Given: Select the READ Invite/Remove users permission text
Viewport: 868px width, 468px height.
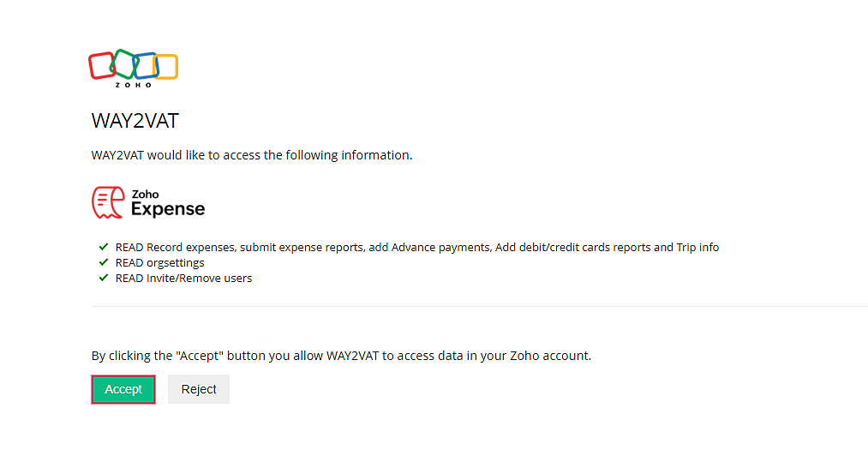Looking at the screenshot, I should click(x=183, y=278).
